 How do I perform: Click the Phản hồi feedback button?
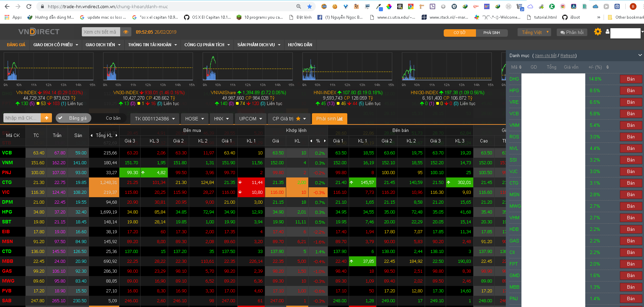572,32
